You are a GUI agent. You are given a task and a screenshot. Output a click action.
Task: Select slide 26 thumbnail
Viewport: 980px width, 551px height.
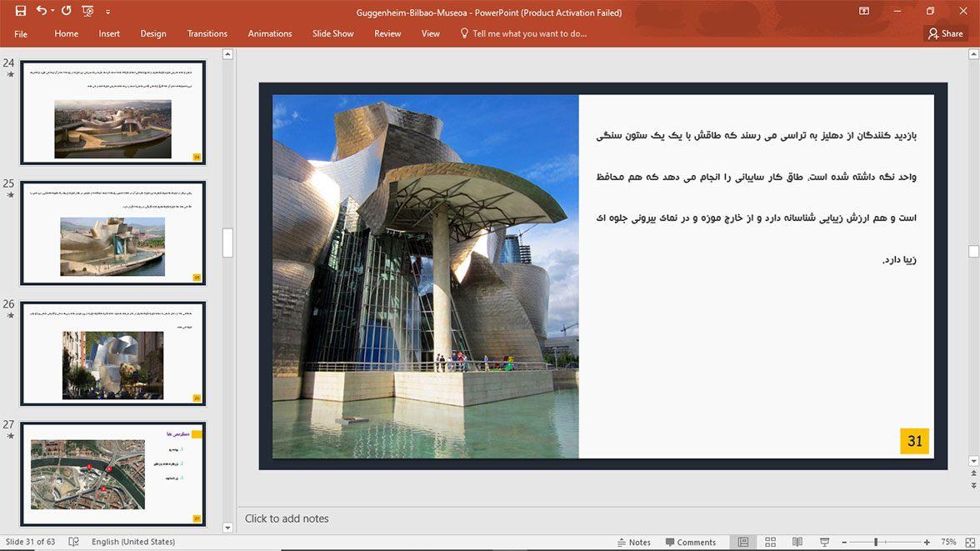tap(113, 353)
